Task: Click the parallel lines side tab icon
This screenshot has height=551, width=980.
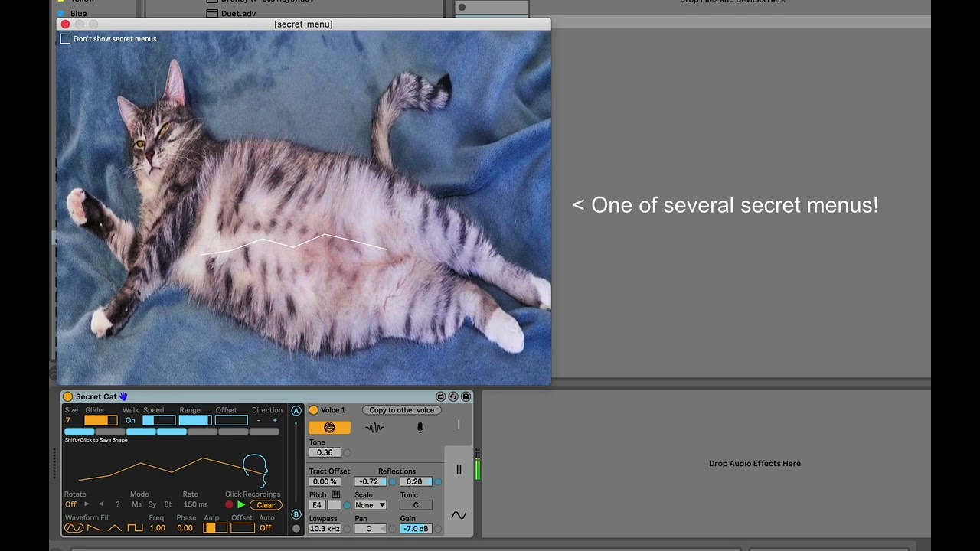Action: tap(459, 470)
